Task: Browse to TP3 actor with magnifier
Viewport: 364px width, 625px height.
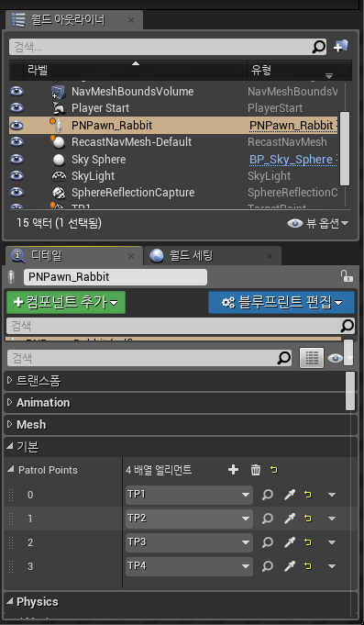Action: click(x=268, y=542)
